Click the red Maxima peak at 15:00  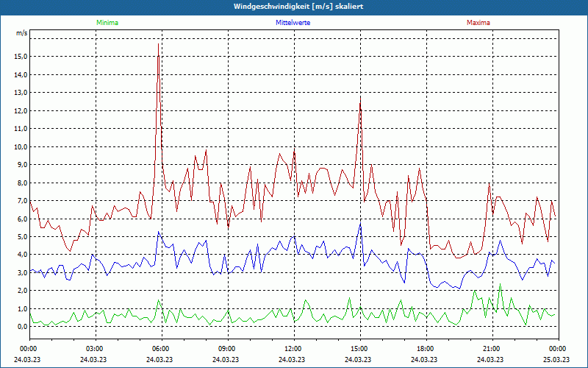point(360,99)
